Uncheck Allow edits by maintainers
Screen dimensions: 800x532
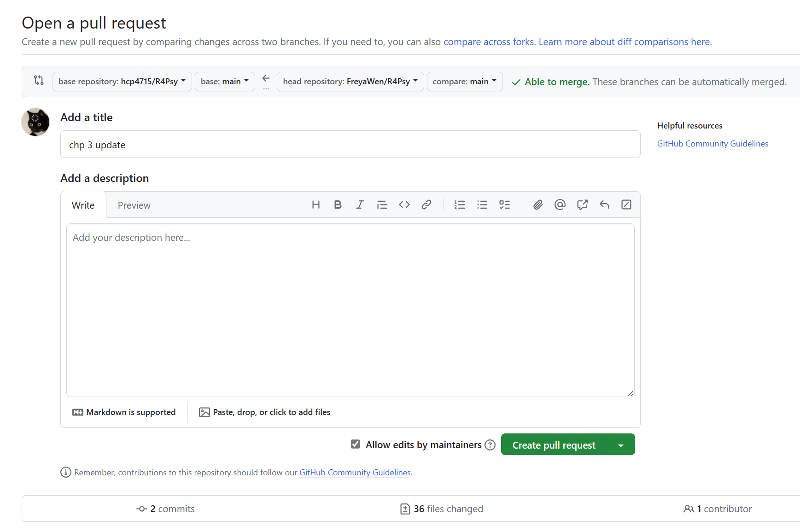pyautogui.click(x=355, y=444)
